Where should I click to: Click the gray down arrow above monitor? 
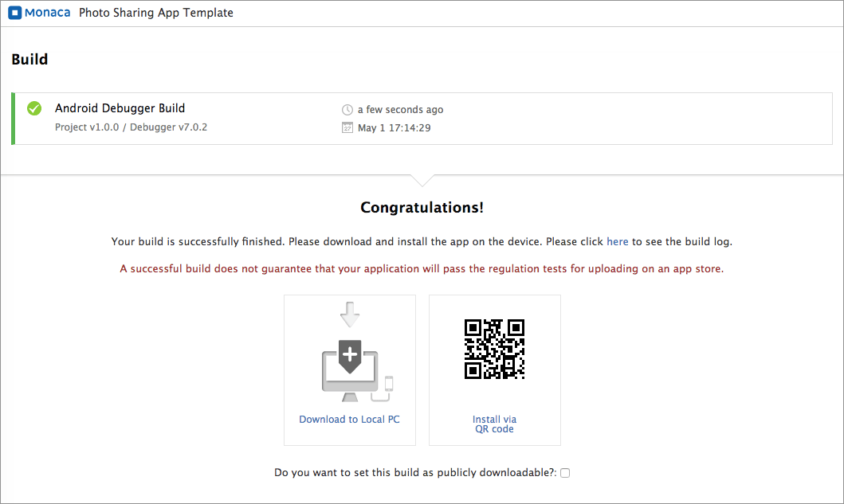(350, 315)
